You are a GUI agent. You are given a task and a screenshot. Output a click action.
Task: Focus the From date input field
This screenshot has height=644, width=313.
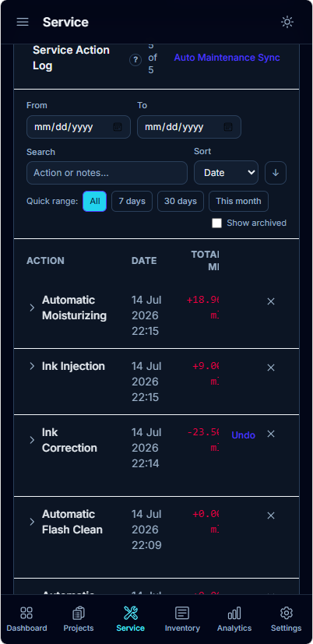point(79,127)
